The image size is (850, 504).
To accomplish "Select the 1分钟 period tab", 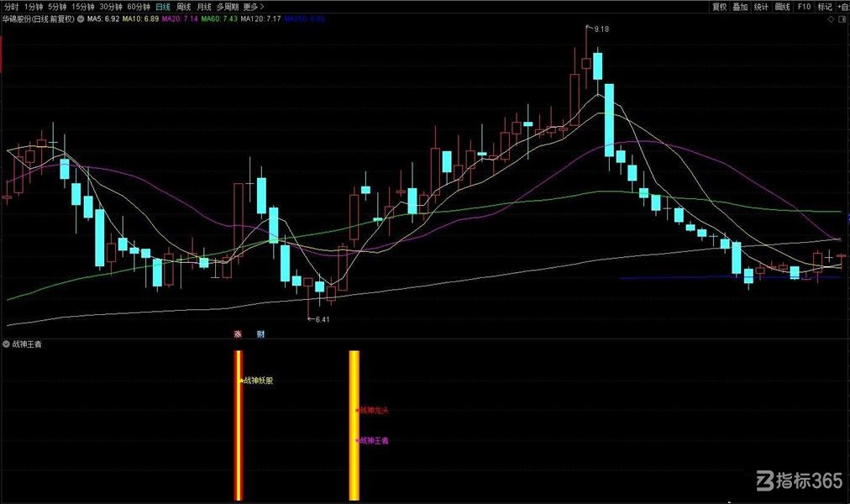I will pyautogui.click(x=33, y=7).
